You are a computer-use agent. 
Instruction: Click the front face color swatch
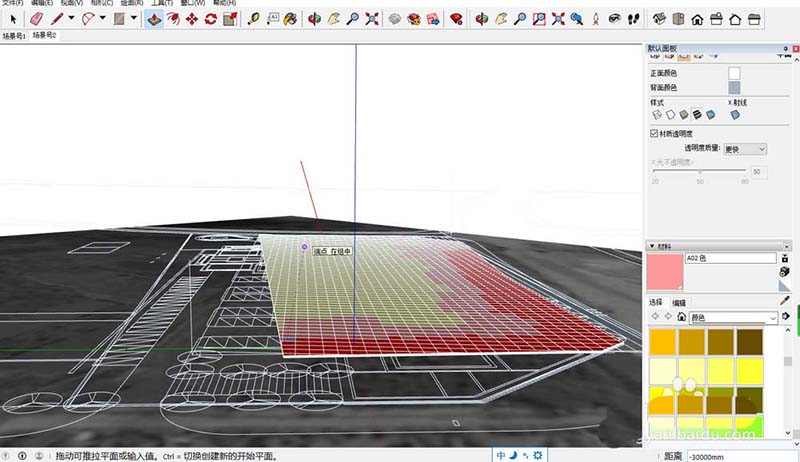(x=734, y=73)
